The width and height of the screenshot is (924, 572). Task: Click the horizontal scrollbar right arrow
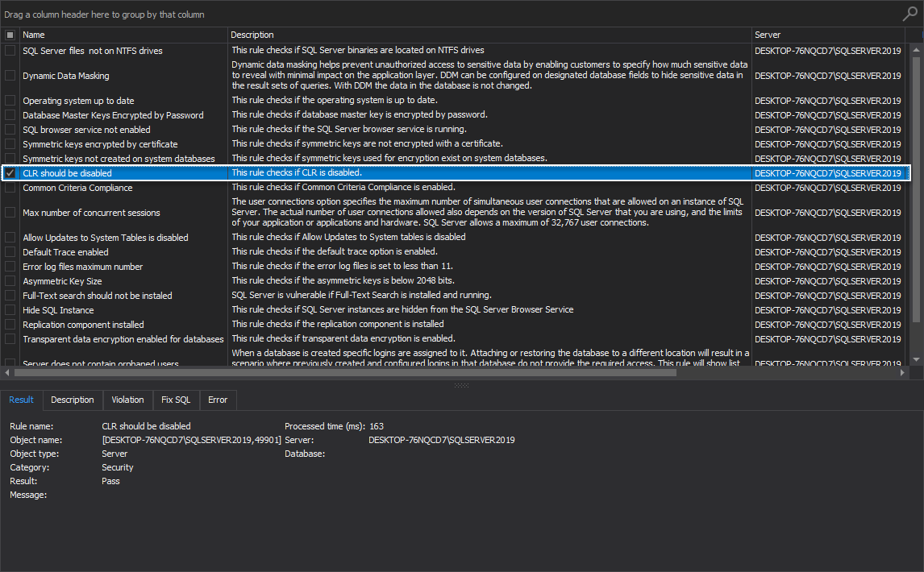coord(902,372)
